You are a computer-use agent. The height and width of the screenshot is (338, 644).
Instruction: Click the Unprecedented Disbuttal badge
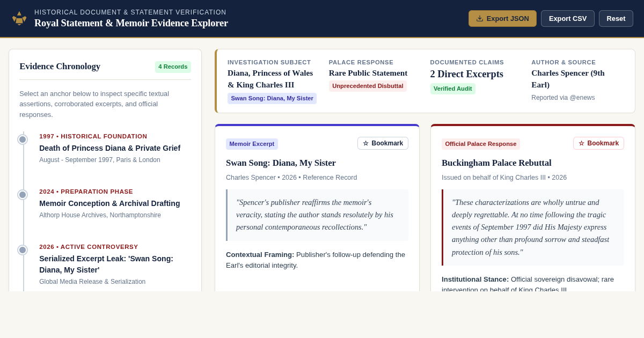tap(368, 86)
